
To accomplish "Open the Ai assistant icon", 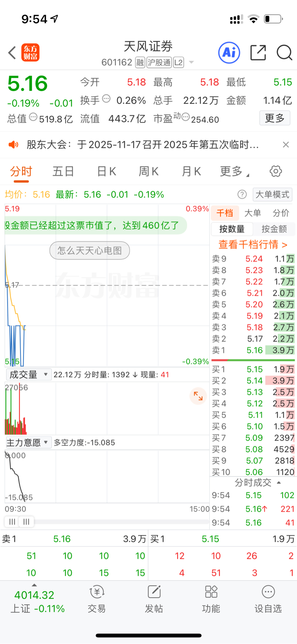I will click(229, 52).
